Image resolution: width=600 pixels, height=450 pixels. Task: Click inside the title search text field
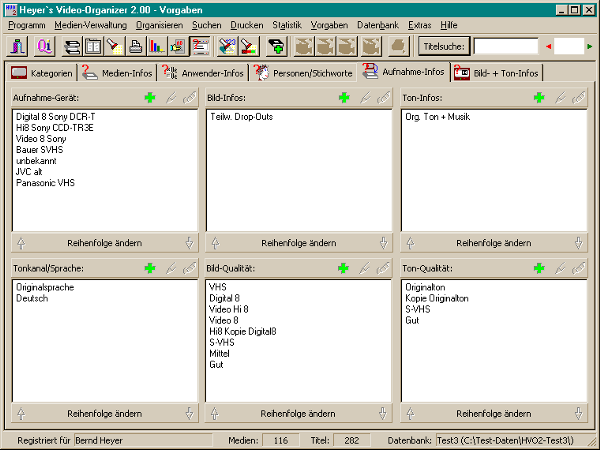click(x=505, y=46)
